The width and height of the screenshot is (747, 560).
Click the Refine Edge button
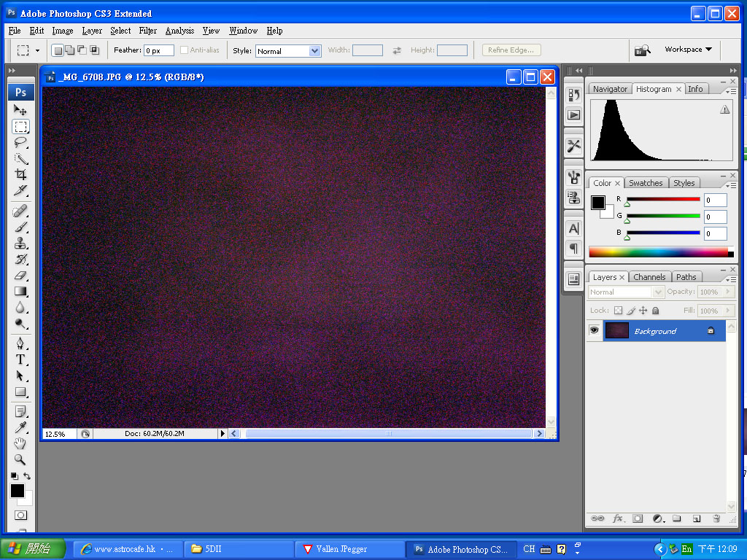(511, 50)
